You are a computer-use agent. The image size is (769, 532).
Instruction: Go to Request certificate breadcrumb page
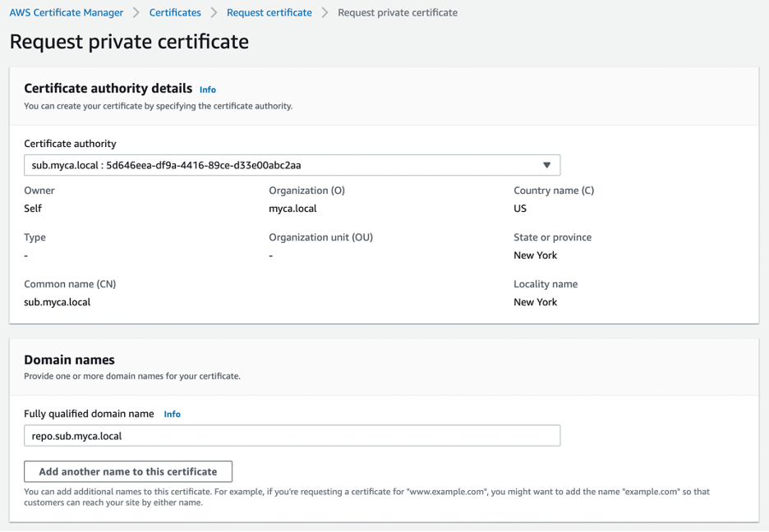click(x=270, y=12)
